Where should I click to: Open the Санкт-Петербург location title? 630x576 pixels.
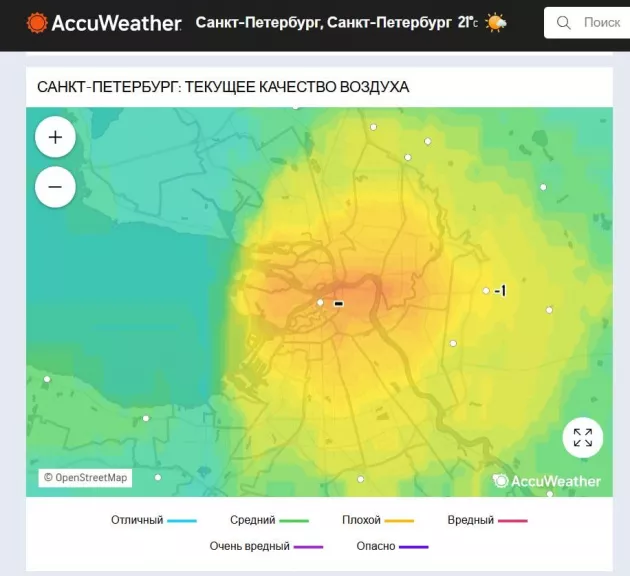click(x=323, y=22)
